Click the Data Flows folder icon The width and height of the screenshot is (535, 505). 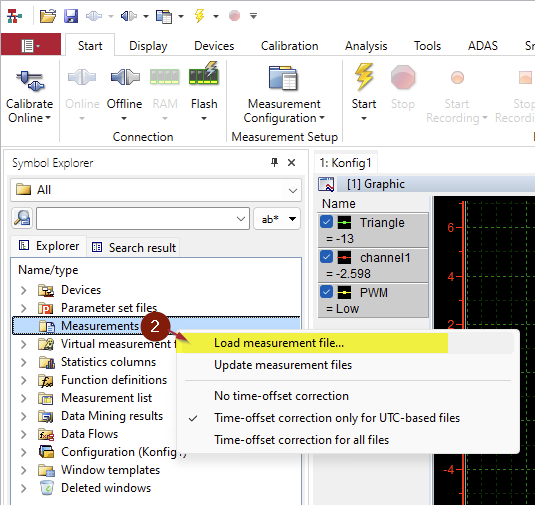click(46, 434)
